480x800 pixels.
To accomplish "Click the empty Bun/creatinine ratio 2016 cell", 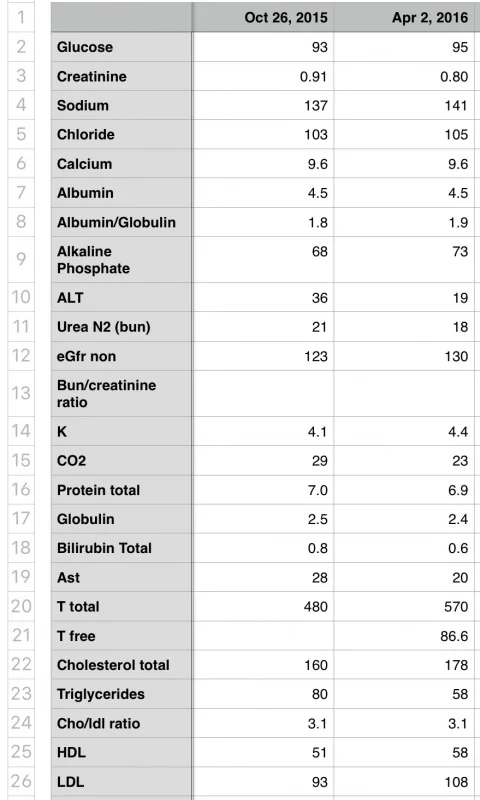I will coord(404,393).
